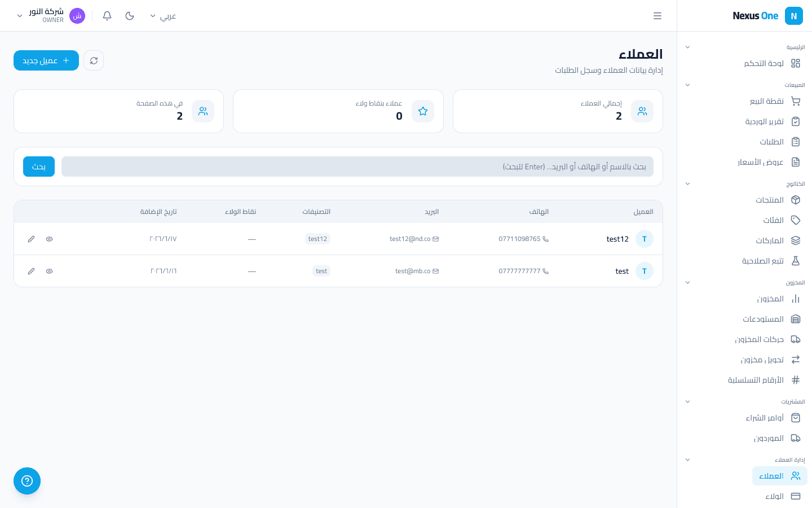Click the test12 avatar circle
Screen dimensions: 812x508
click(x=645, y=239)
